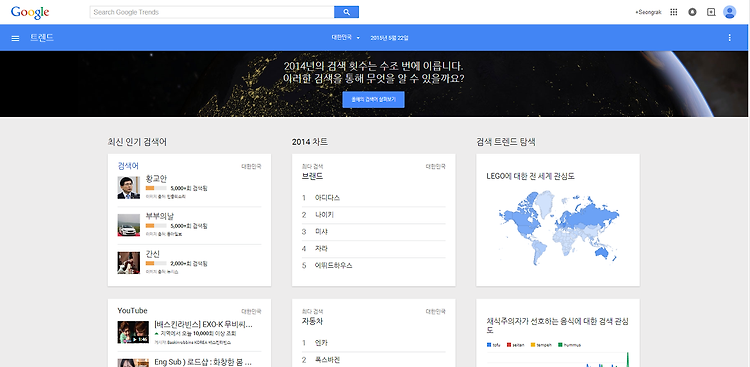
Task: Click the 검색 트렌드 탐색 section title
Action: click(506, 142)
